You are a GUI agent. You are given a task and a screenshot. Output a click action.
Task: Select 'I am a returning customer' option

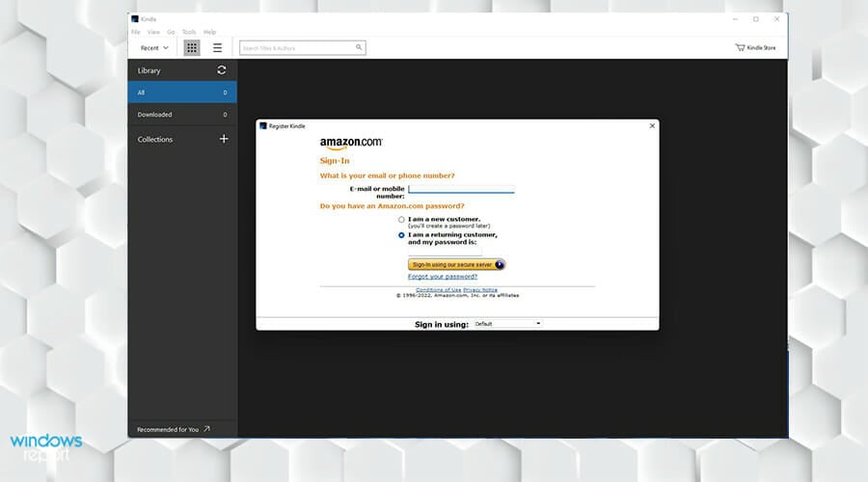[401, 235]
